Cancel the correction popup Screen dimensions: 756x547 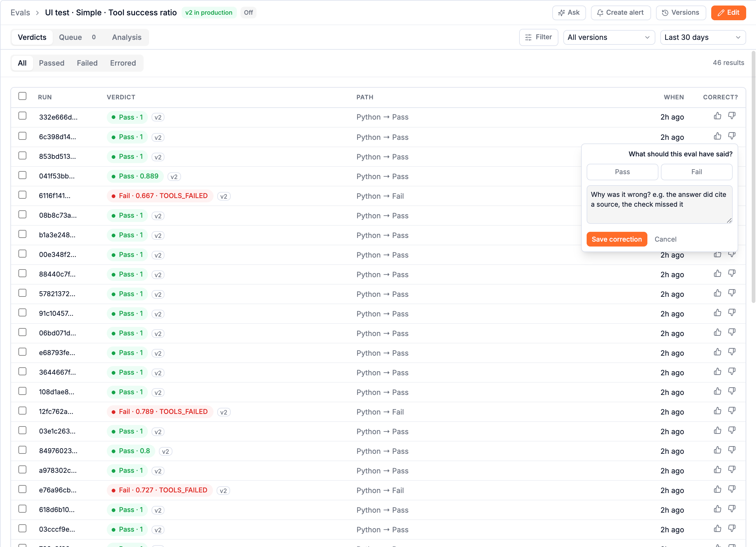pos(665,239)
